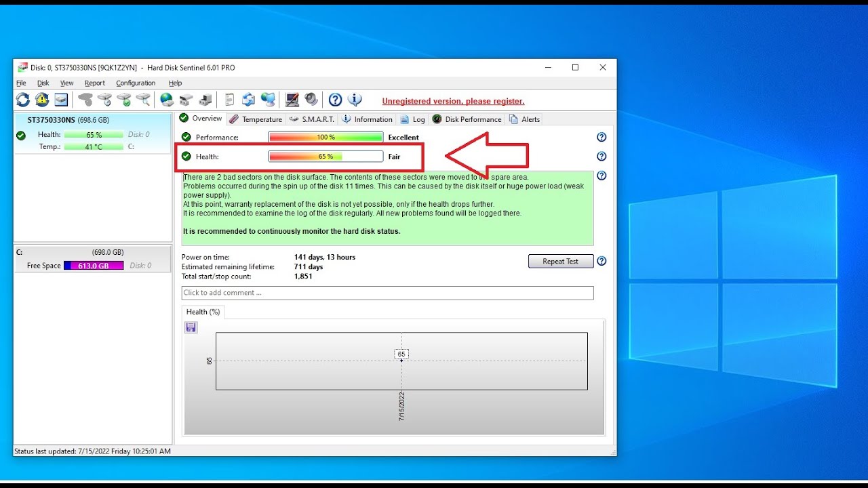Switch to the Temperature tab
The height and width of the screenshot is (488, 868).
256,119
